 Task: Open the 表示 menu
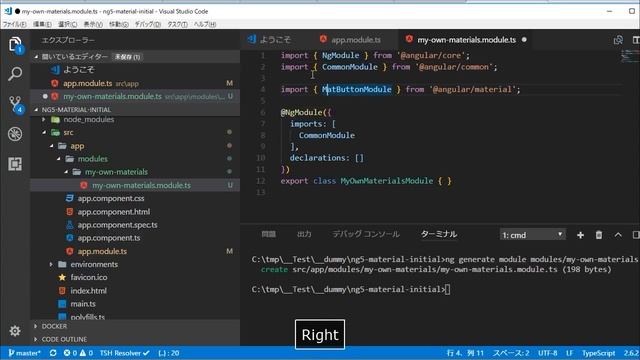(93, 24)
